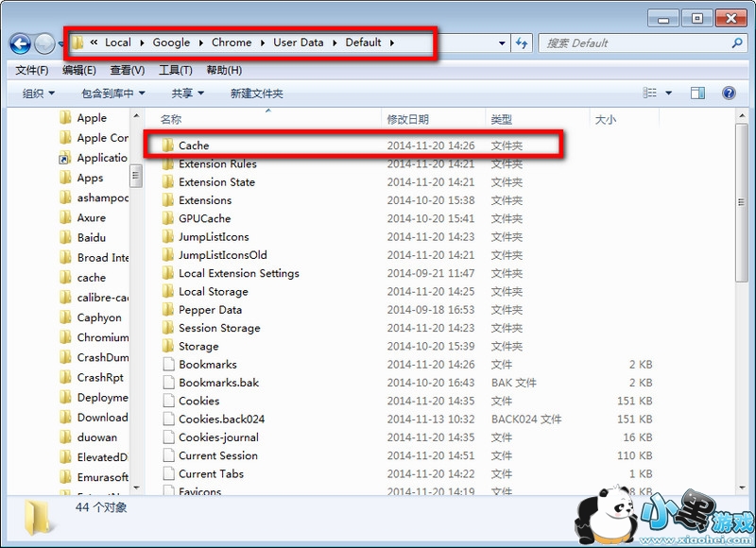Image resolution: width=756 pixels, height=548 pixels.
Task: Open the 共享 dropdown
Action: tap(188, 93)
